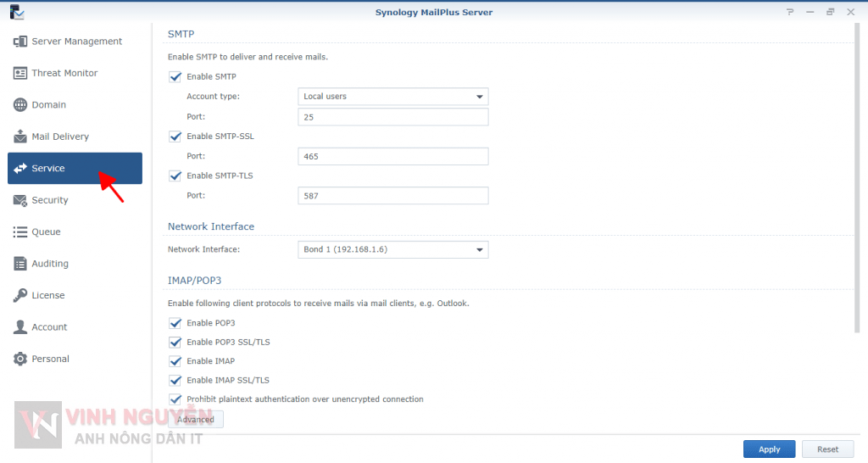Select the License key icon
The image size is (868, 463).
[x=20, y=295]
